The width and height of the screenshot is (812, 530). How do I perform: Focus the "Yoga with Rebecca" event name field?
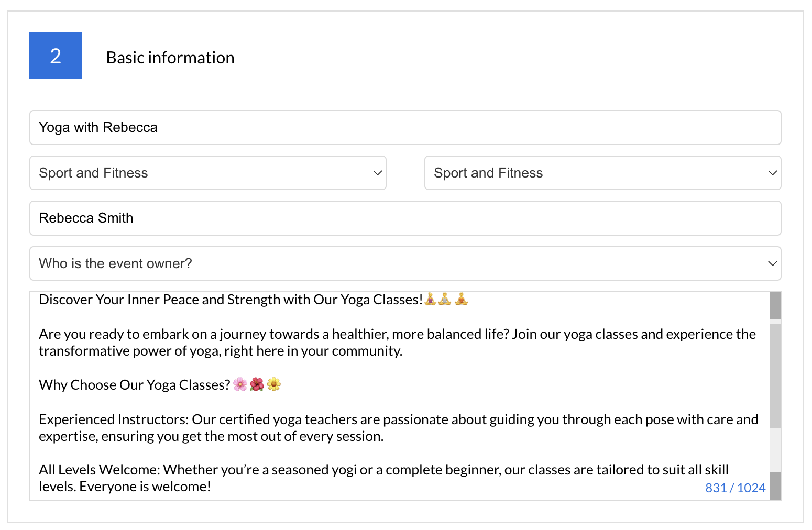(405, 127)
